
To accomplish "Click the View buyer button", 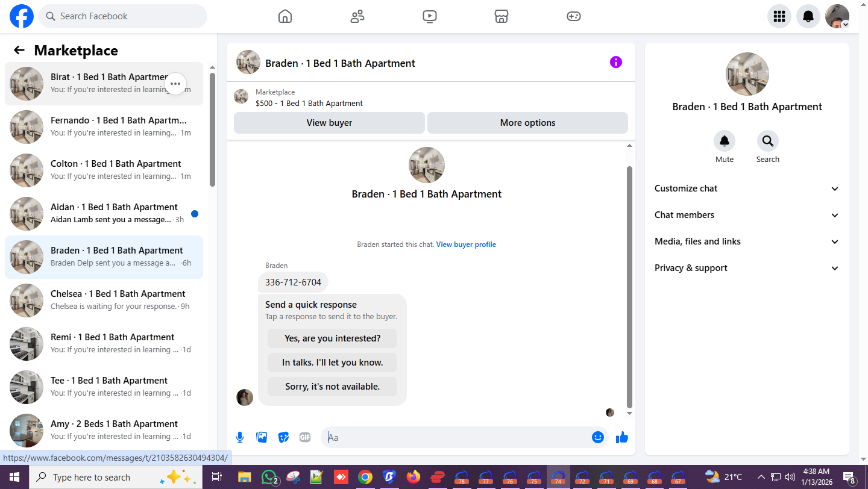I will coord(329,123).
